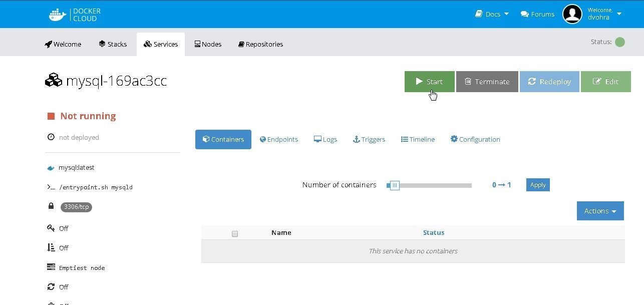
Task: Click the clock icon beside not deployed
Action: pos(51,137)
